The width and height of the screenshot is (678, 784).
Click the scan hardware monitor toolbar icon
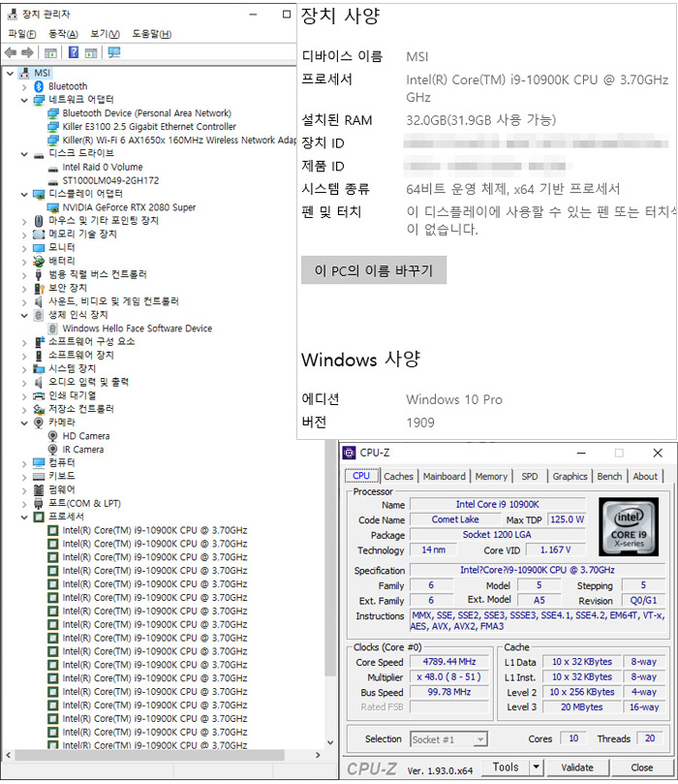click(114, 52)
